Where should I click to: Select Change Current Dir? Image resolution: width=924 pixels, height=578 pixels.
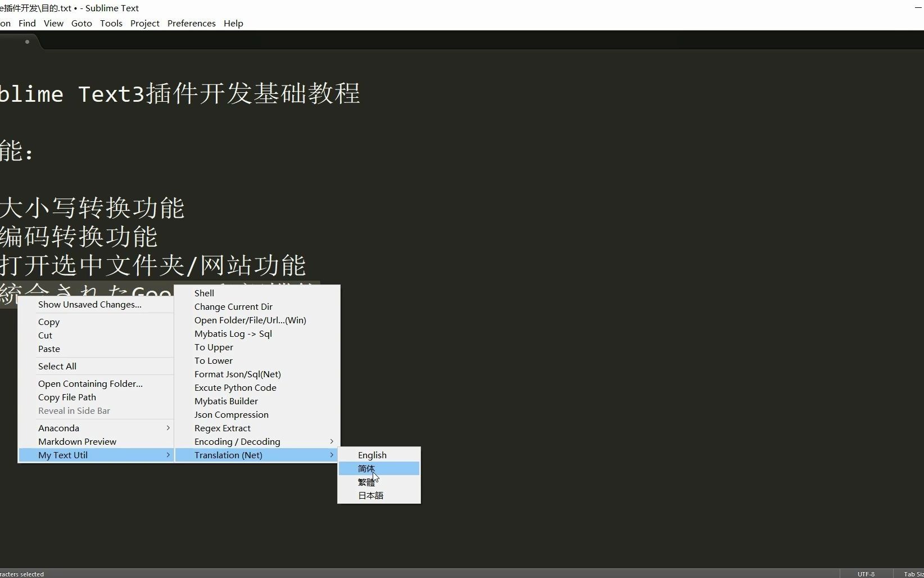coord(257,306)
